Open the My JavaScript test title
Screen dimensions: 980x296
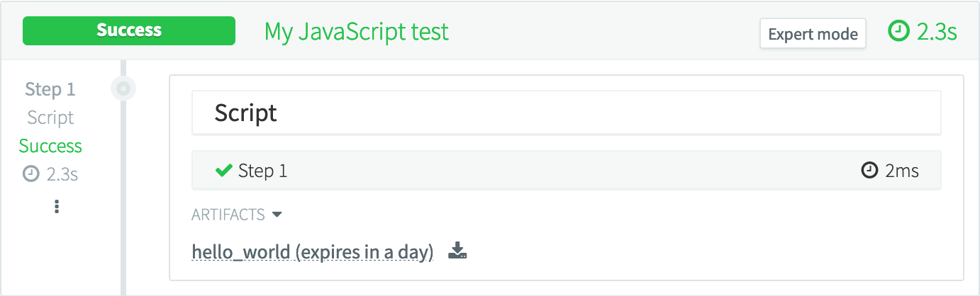[x=357, y=32]
